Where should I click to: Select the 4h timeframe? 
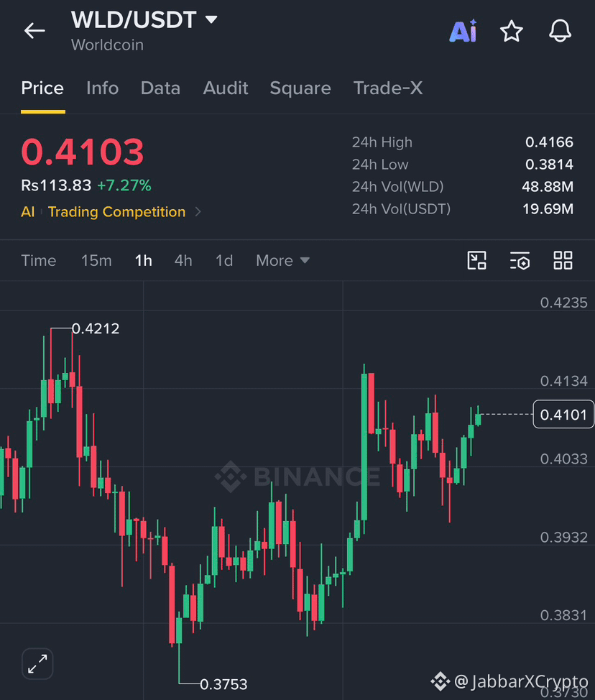pyautogui.click(x=183, y=260)
